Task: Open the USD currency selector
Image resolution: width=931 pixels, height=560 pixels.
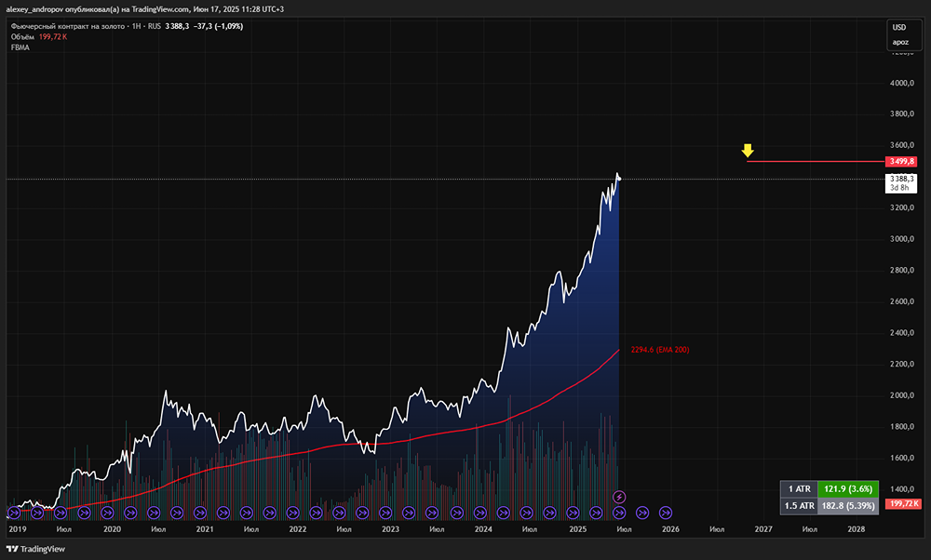Action: (x=899, y=27)
